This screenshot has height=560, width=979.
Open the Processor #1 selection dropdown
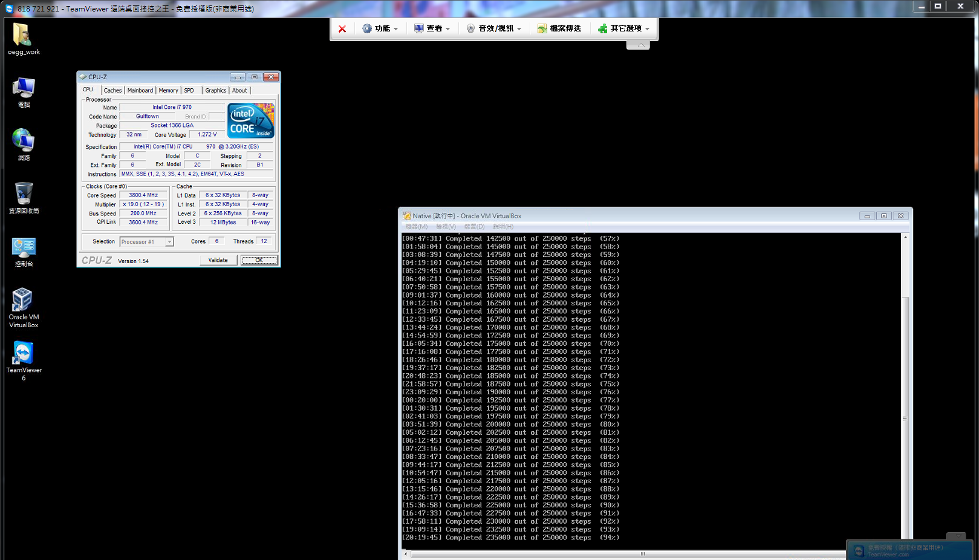[x=147, y=242]
